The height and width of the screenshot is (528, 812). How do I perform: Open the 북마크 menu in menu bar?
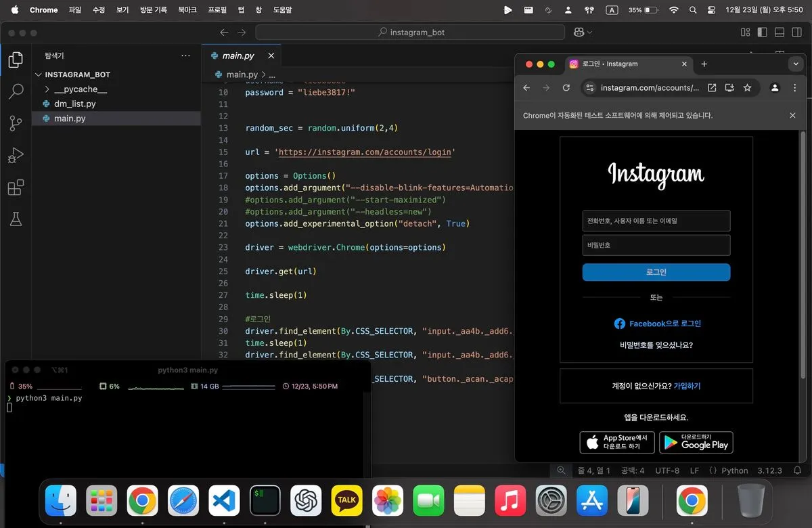(188, 10)
